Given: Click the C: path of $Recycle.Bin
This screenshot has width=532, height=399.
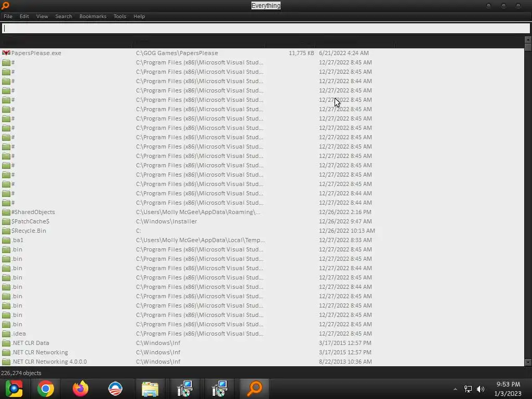Looking at the screenshot, I should pos(138,231).
